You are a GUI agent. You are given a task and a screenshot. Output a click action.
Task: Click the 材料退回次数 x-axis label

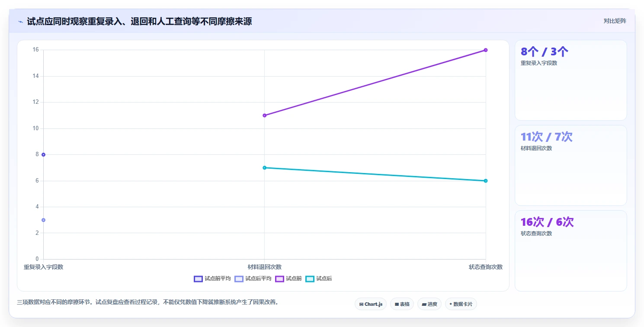[x=264, y=267]
